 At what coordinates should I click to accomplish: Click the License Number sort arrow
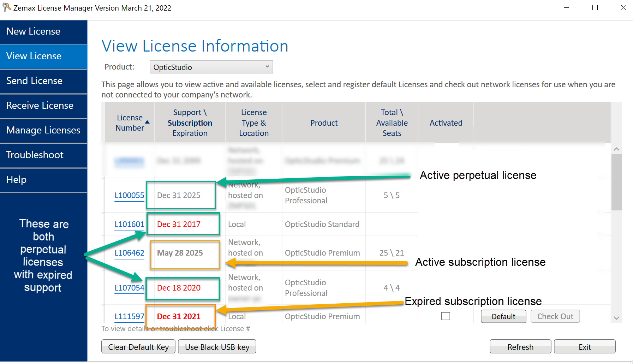[x=147, y=122]
